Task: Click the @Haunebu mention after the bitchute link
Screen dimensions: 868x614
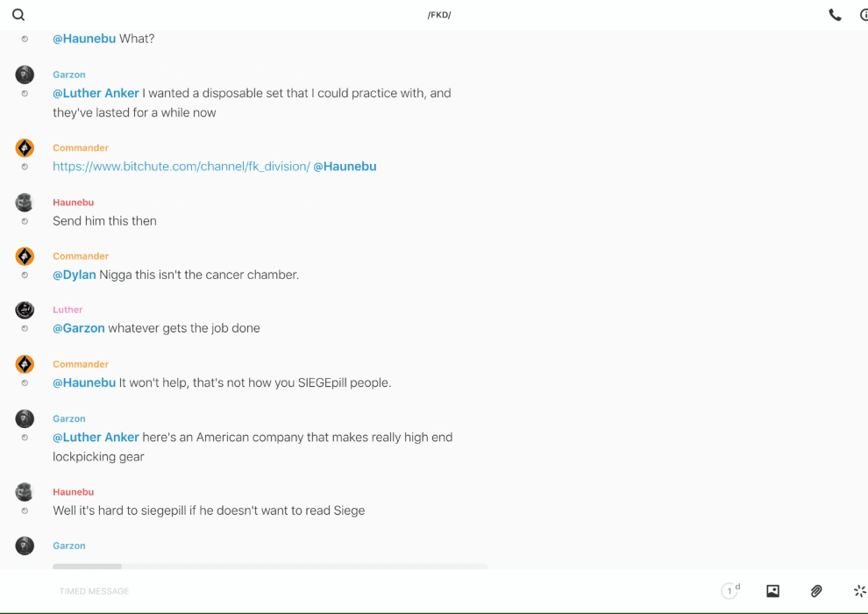Action: click(x=345, y=167)
